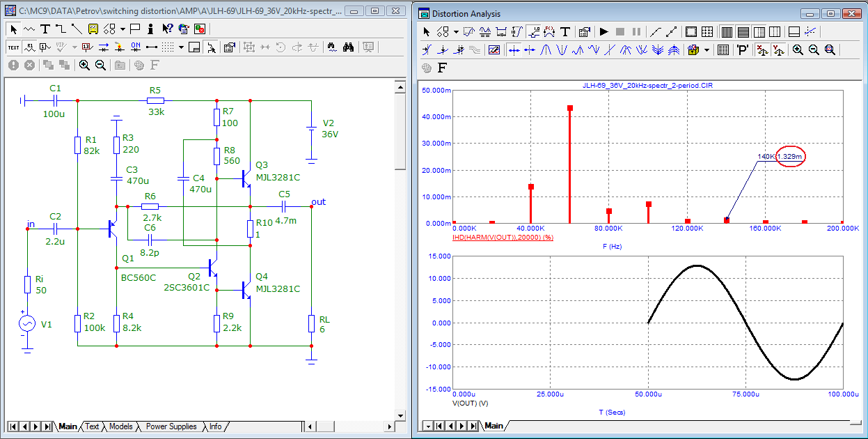This screenshot has height=439, width=868.
Task: Toggle pin connections display button
Action: [x=152, y=47]
